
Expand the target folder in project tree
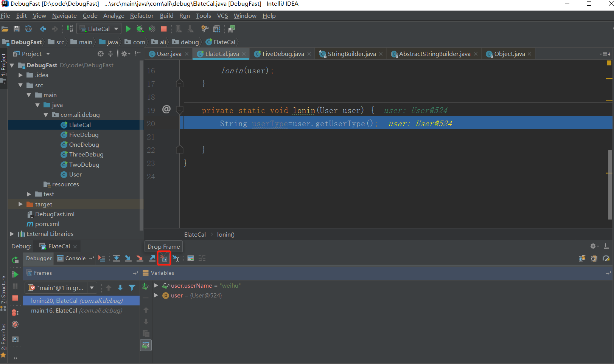pyautogui.click(x=20, y=204)
